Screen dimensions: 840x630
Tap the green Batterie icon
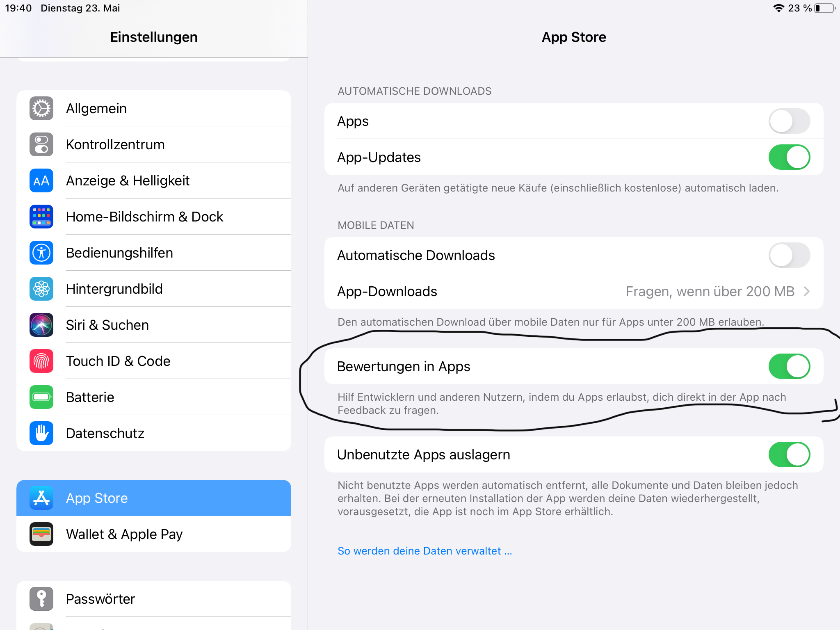41,397
